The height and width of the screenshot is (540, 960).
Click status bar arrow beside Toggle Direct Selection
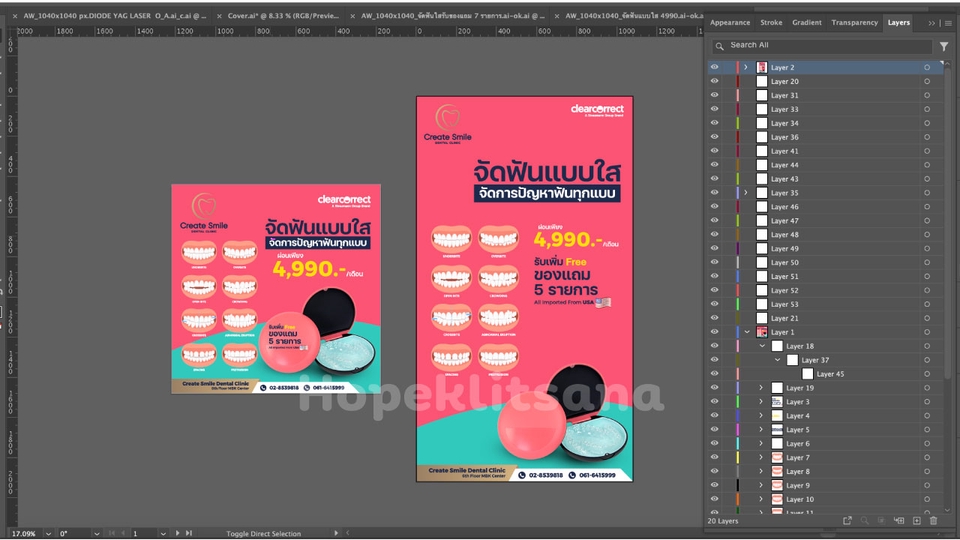pyautogui.click(x=336, y=533)
